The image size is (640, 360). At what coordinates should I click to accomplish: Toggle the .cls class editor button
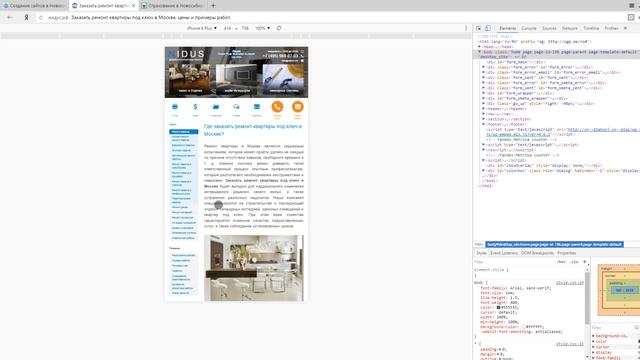574,262
